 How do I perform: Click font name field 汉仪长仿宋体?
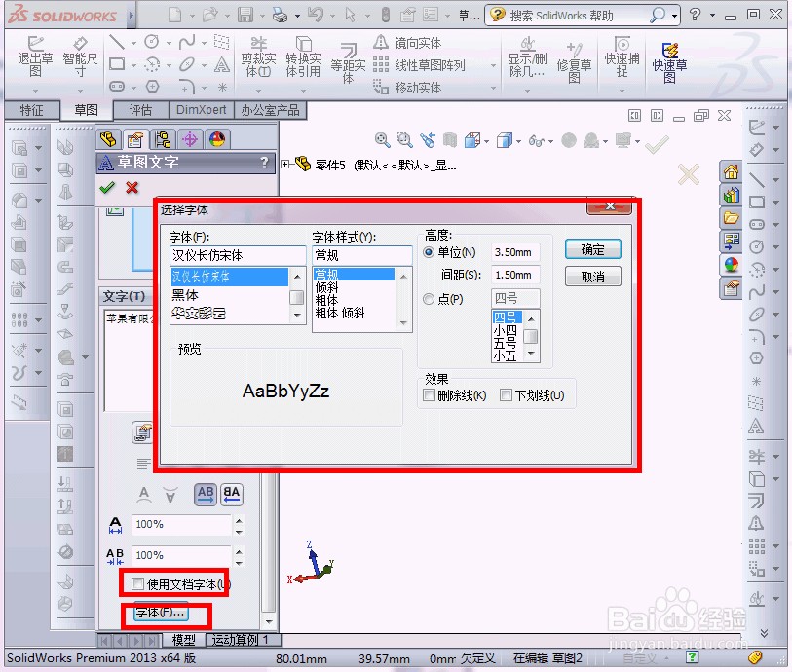click(238, 255)
